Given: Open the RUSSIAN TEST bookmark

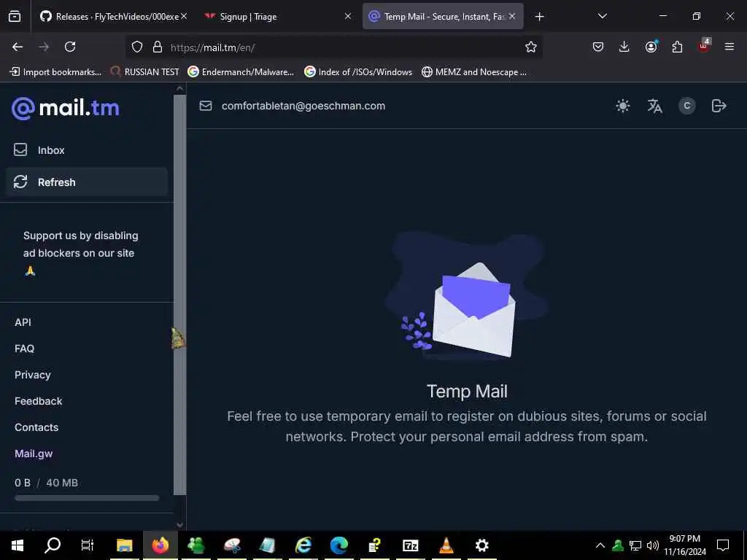Looking at the screenshot, I should tap(144, 72).
